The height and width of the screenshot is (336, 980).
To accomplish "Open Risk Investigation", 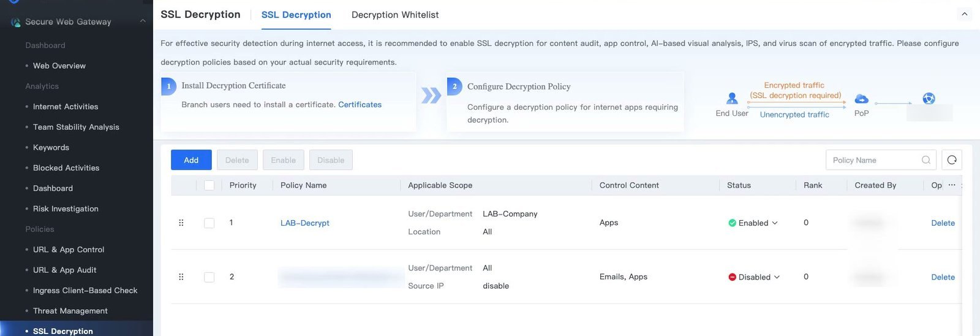I will [66, 209].
